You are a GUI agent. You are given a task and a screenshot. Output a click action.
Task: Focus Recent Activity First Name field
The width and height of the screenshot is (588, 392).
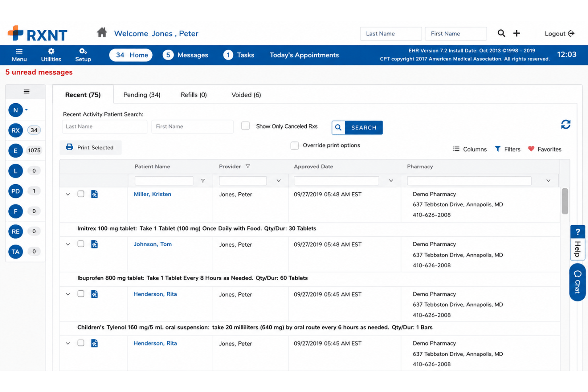click(x=192, y=127)
